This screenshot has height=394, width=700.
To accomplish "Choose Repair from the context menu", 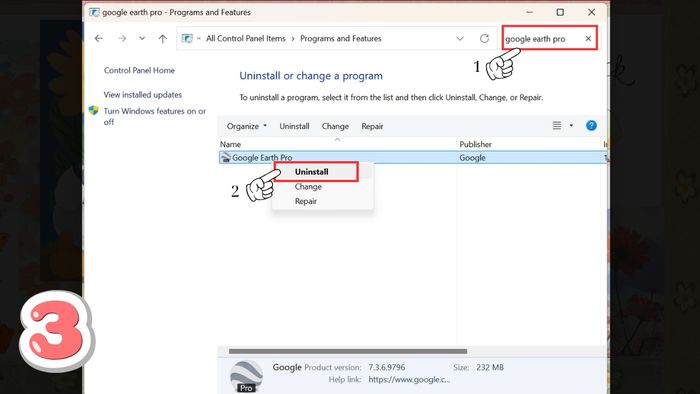I will tap(306, 201).
